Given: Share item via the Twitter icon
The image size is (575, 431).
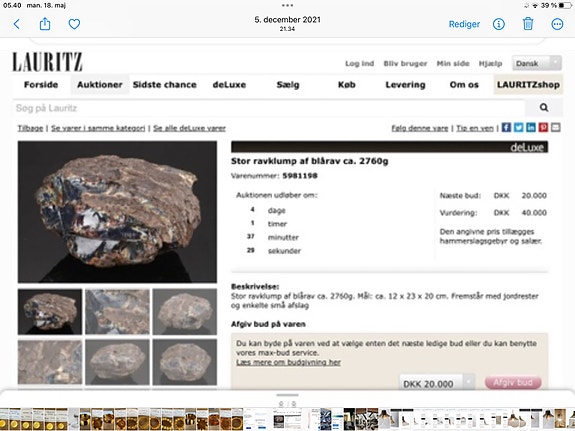Looking at the screenshot, I should click(x=519, y=127).
